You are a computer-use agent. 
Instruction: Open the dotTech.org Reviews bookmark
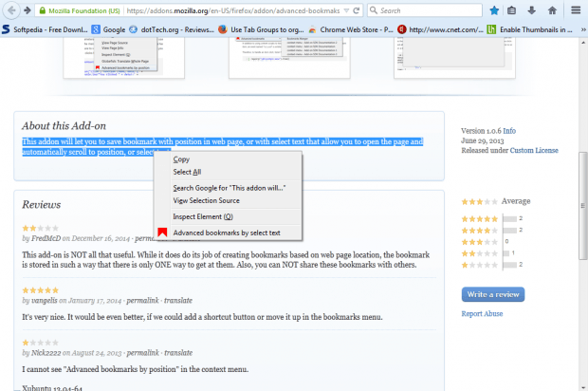coord(172,29)
